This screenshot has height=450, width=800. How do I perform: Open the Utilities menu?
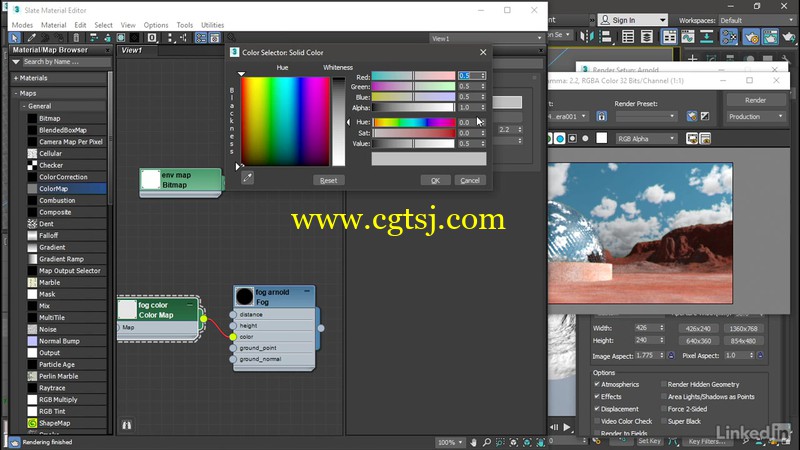point(212,24)
